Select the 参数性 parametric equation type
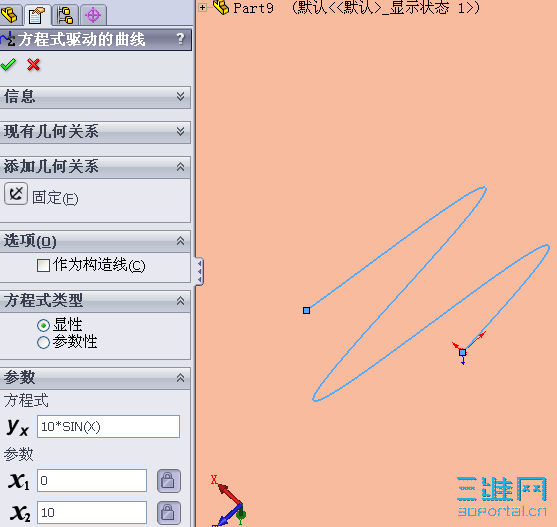Viewport: 557px width, 527px height. click(x=43, y=342)
